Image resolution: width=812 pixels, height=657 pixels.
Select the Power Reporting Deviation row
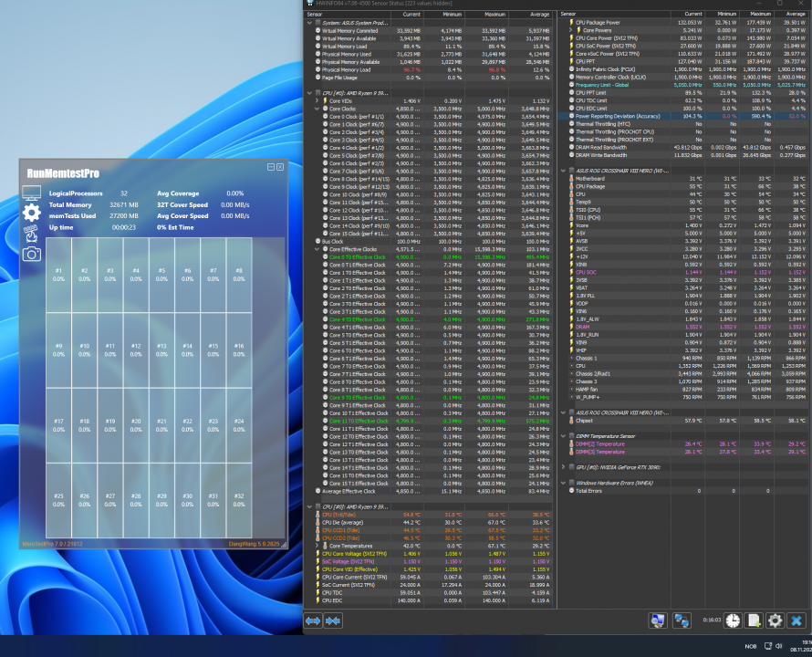pyautogui.click(x=617, y=116)
